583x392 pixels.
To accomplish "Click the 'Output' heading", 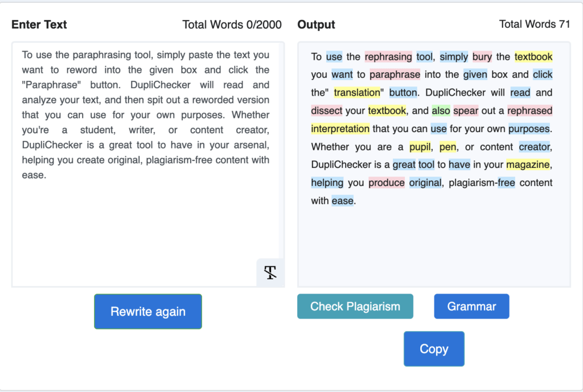I will point(316,24).
